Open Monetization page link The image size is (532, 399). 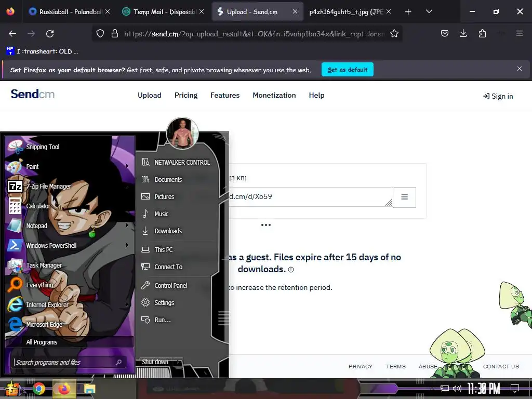pyautogui.click(x=274, y=96)
